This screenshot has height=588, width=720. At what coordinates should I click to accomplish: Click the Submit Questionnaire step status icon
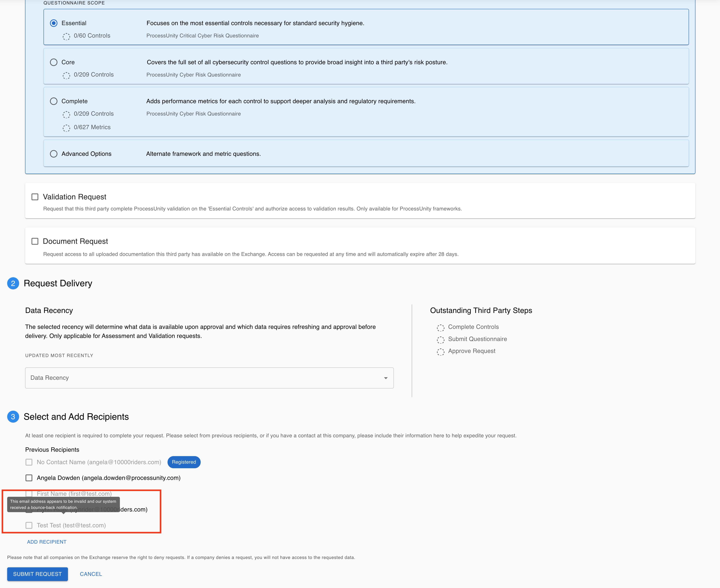click(441, 340)
